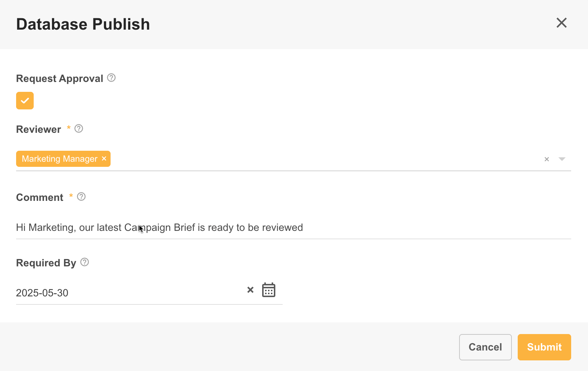The height and width of the screenshot is (371, 588).
Task: Click the Required By label text
Action: [x=46, y=263]
